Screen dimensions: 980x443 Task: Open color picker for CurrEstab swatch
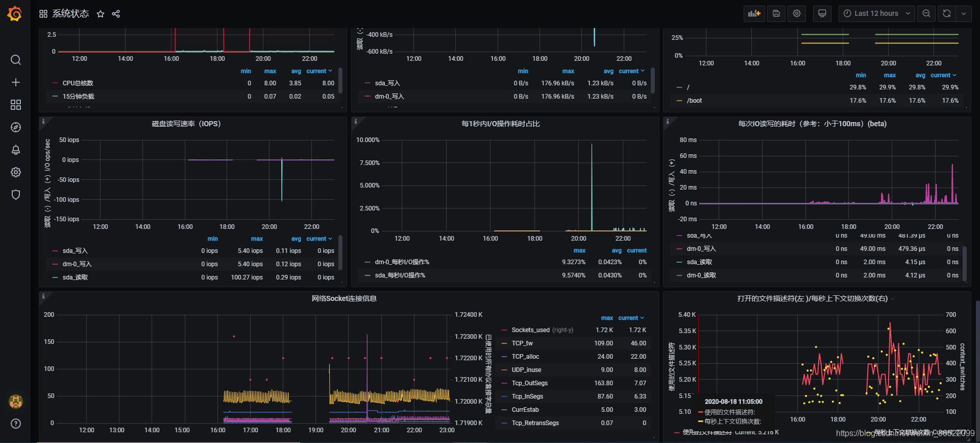click(x=504, y=410)
